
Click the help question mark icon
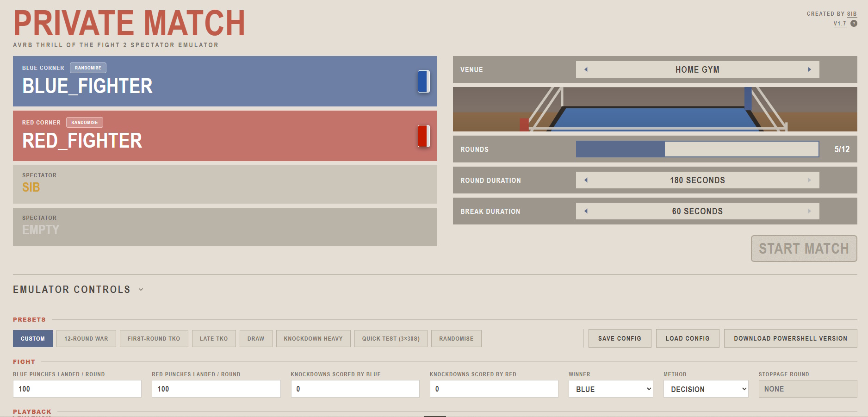pyautogui.click(x=854, y=24)
